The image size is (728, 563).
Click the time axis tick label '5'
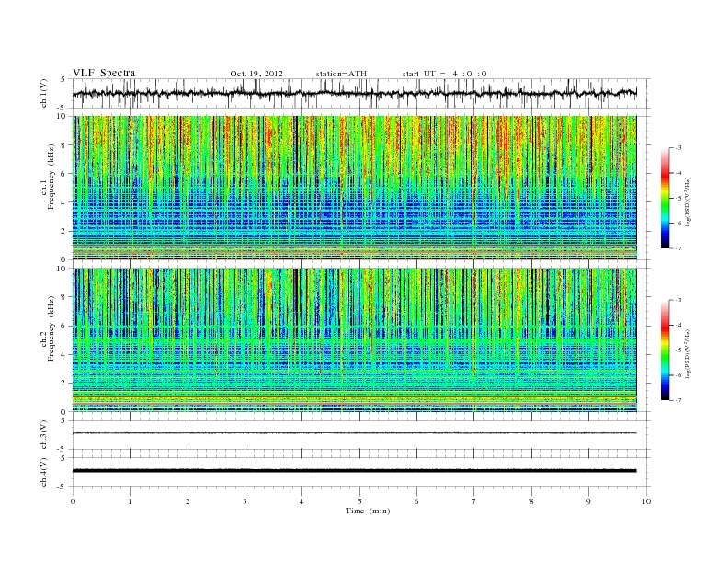click(x=359, y=501)
